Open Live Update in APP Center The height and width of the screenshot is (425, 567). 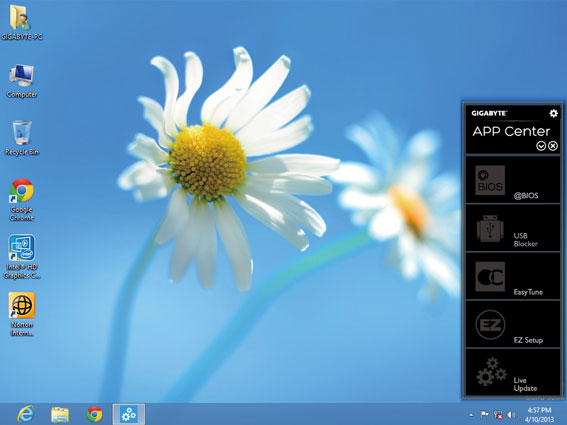pyautogui.click(x=512, y=372)
